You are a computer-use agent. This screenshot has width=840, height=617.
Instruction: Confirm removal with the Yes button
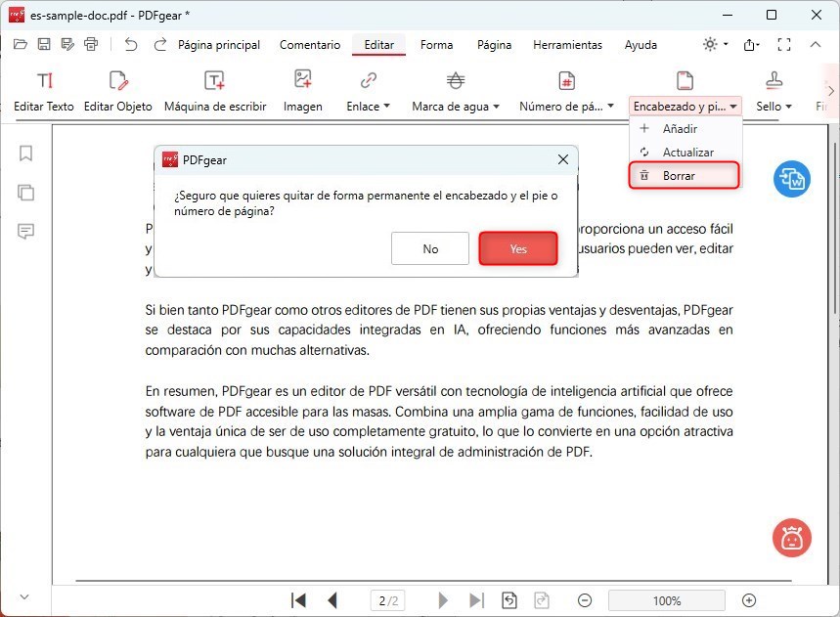pos(518,248)
